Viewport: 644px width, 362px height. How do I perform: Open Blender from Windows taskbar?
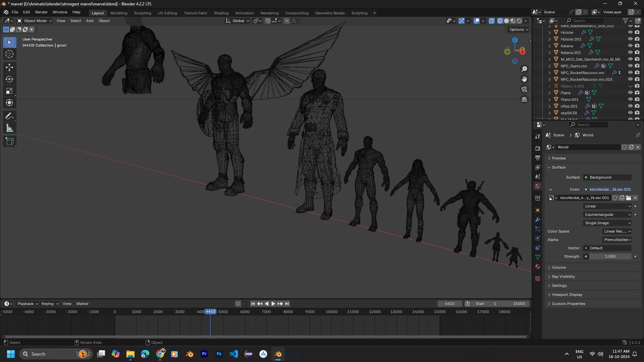click(x=278, y=354)
